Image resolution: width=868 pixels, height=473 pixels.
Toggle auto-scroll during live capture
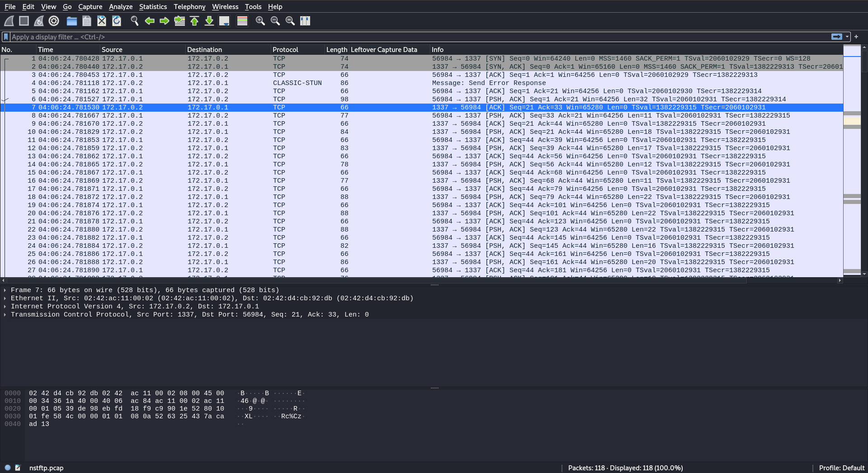224,21
